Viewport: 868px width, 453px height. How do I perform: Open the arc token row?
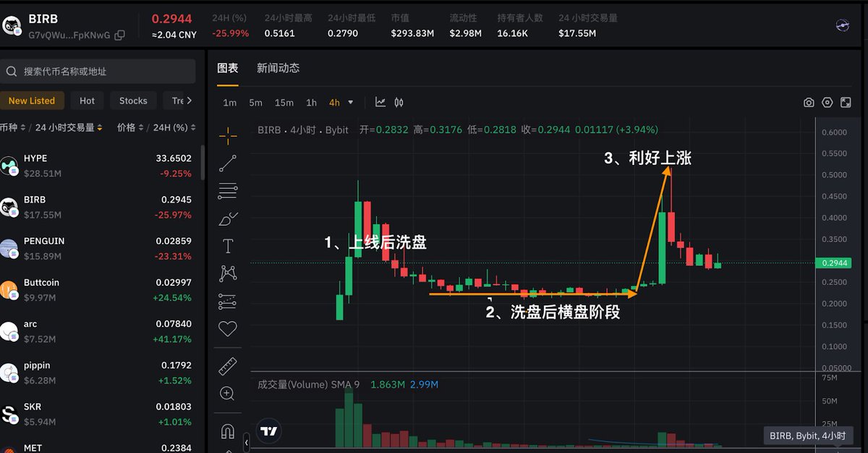point(98,331)
